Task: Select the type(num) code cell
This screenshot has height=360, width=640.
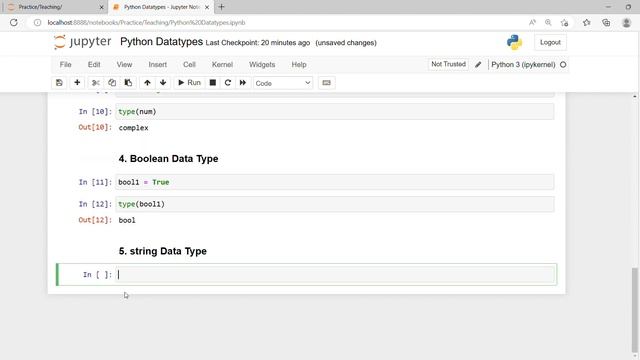Action: tap(335, 111)
